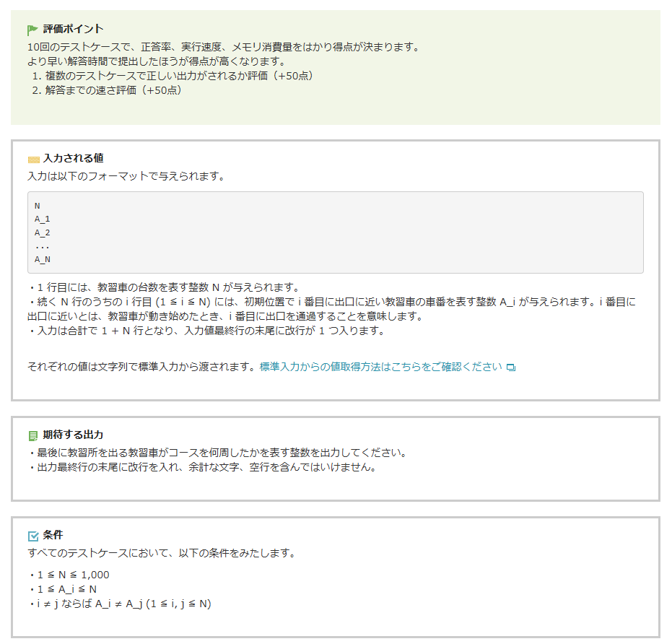Click the keyboard icon beside 入力される値
672x644 pixels.
point(33,160)
